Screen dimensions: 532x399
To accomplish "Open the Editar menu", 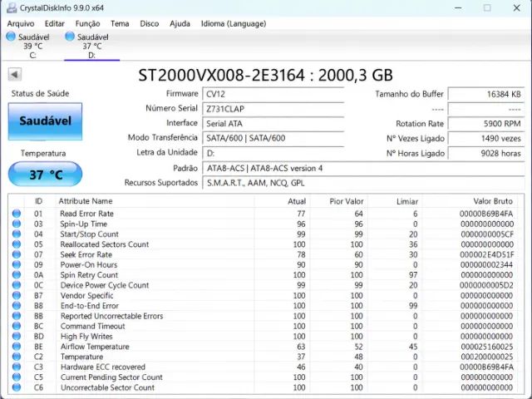I will (x=55, y=24).
